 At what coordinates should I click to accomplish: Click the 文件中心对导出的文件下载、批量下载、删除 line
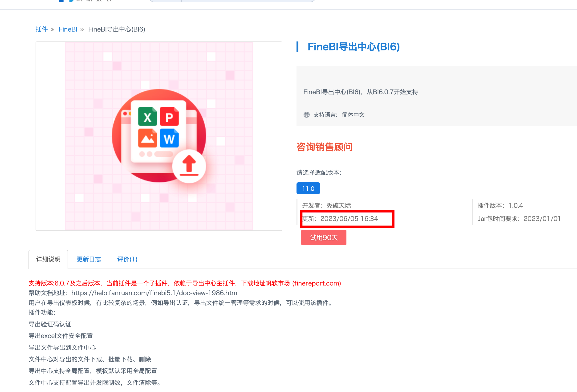(x=90, y=359)
